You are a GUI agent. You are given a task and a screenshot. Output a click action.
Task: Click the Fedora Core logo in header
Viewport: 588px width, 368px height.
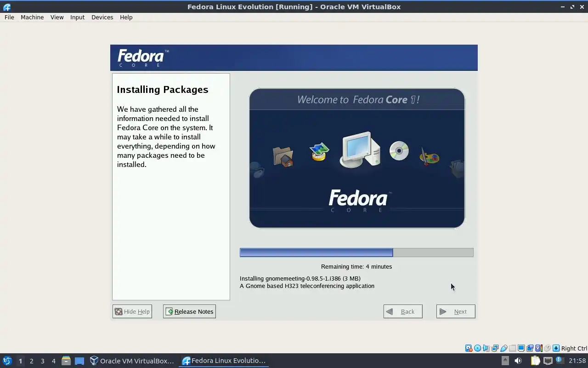[143, 58]
